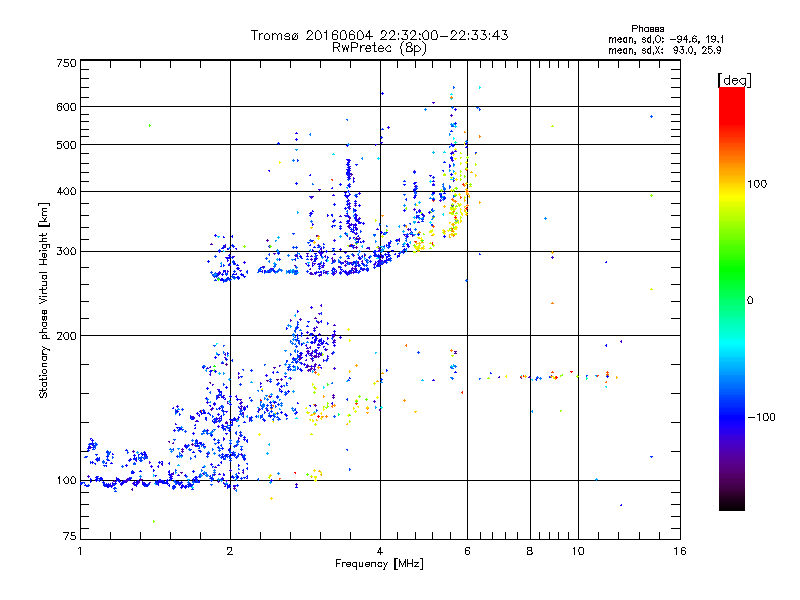
Task: Click y-axis tick label "100"
Action: click(x=66, y=481)
